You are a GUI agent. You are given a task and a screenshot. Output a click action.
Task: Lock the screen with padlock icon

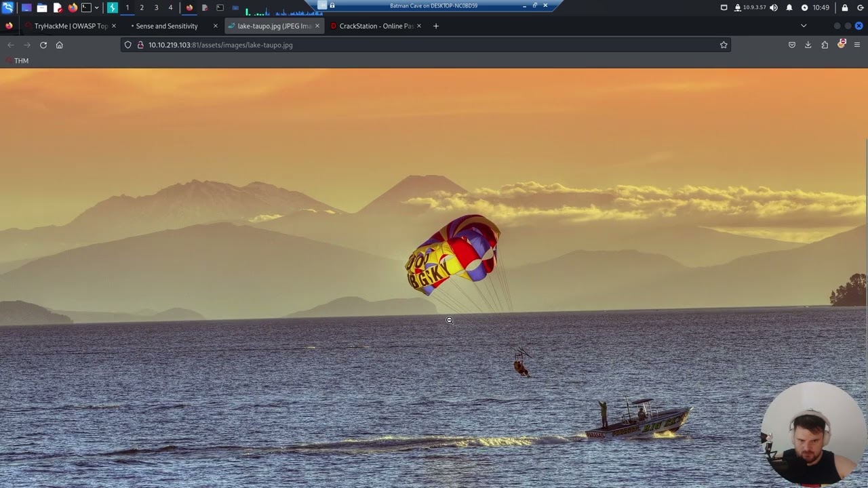coord(845,7)
